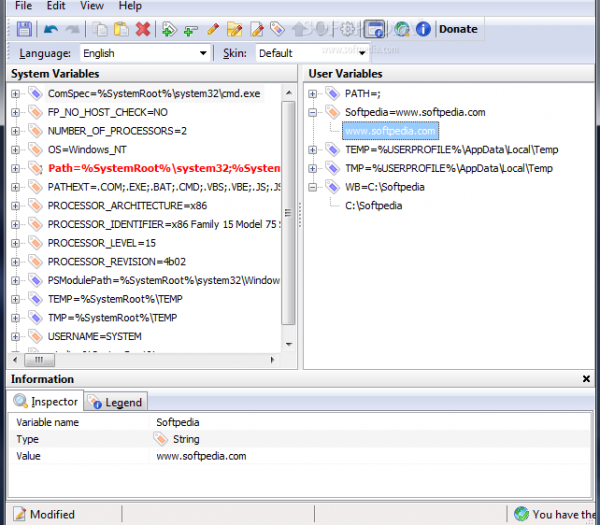Click the pencil Edit icon
Viewport: 600px width, 525px height.
(212, 29)
